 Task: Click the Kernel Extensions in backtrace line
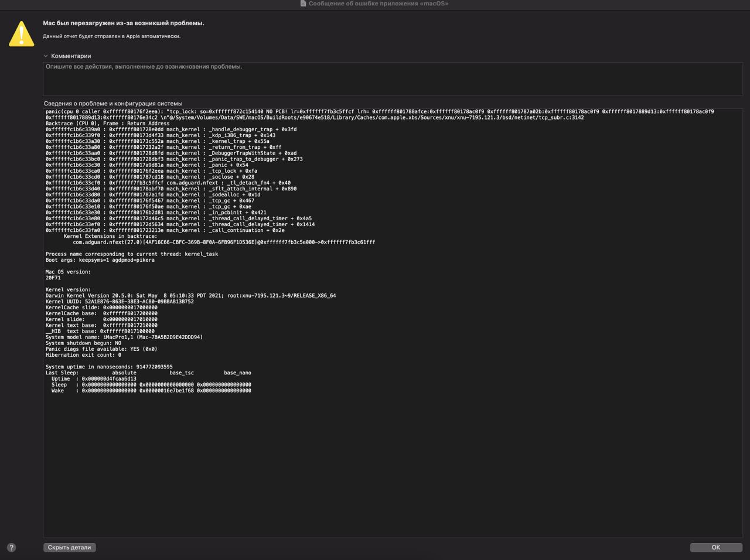tap(110, 236)
